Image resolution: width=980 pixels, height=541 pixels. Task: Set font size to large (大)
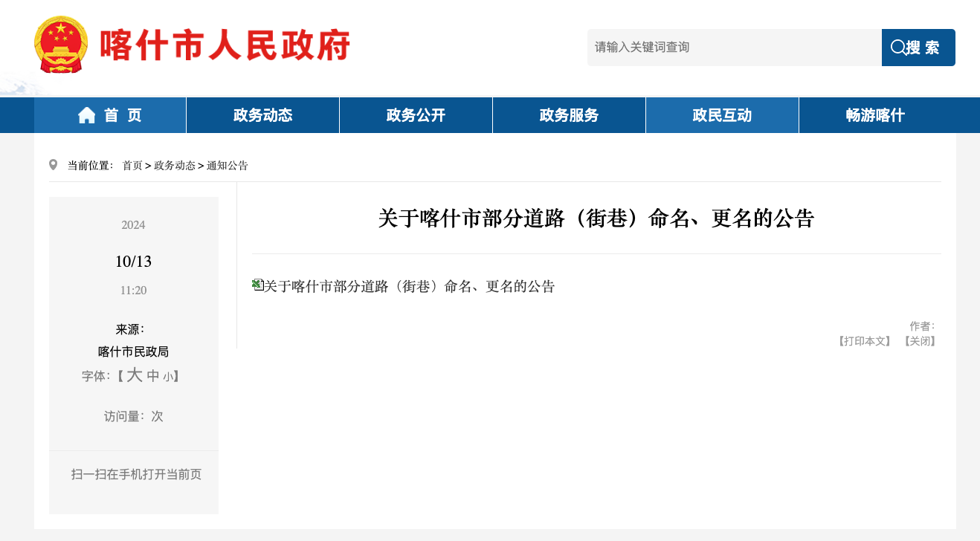(x=134, y=375)
